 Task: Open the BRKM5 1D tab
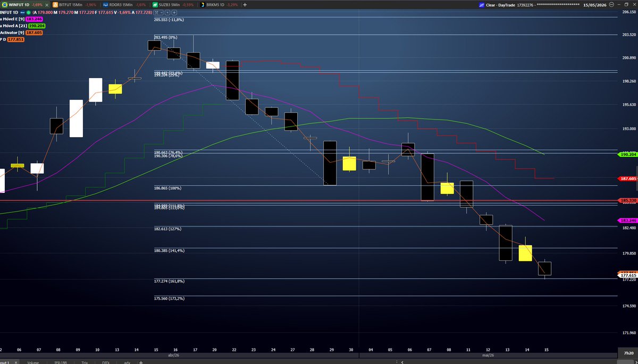click(x=218, y=4)
